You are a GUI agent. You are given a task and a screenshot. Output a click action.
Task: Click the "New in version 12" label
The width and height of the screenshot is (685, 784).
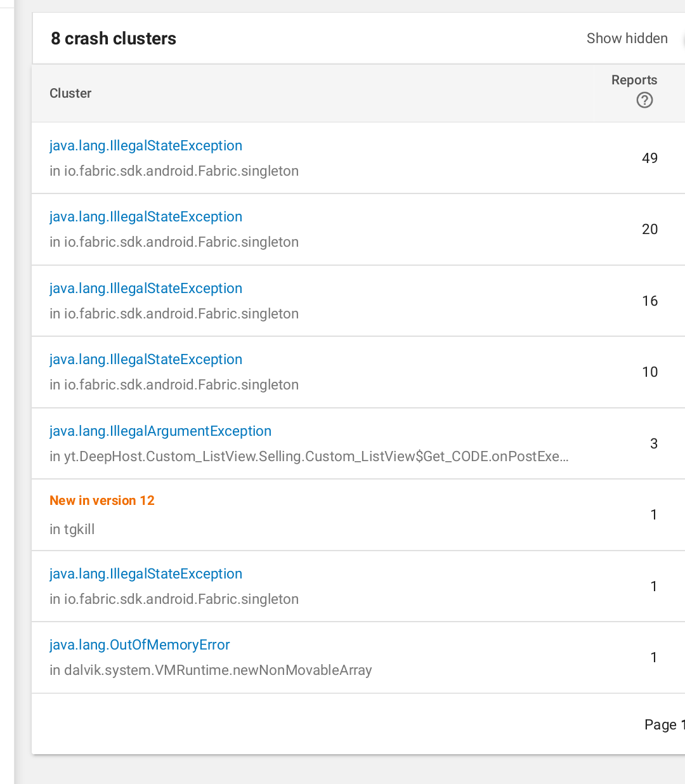click(x=102, y=500)
